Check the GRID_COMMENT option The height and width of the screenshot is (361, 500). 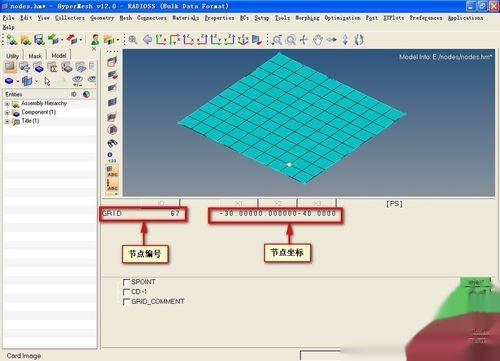point(126,302)
